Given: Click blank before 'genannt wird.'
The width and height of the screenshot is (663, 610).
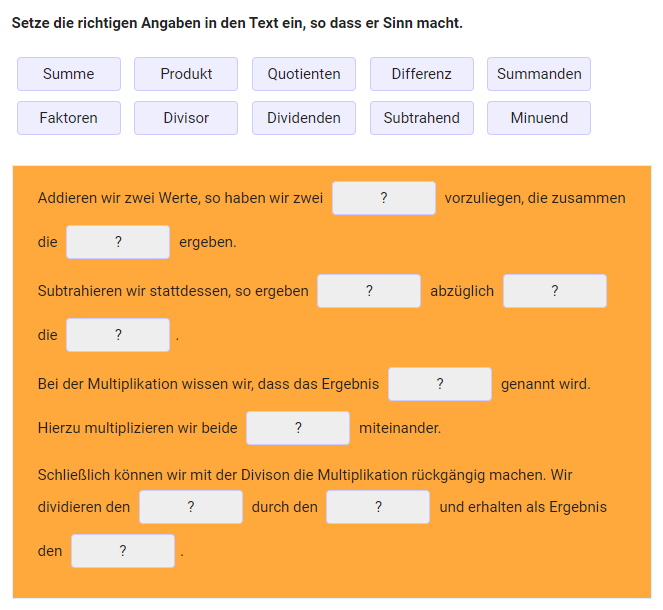Looking at the screenshot, I should point(440,384).
